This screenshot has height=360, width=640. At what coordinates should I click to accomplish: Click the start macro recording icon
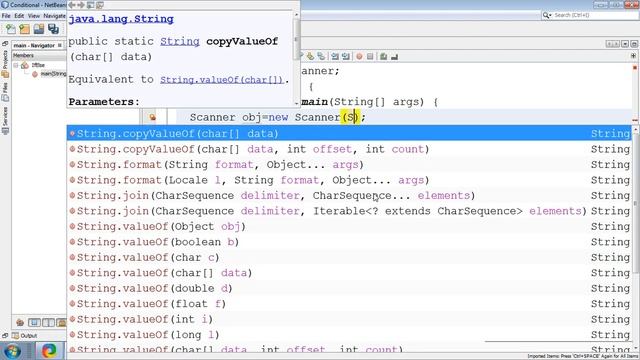359,56
